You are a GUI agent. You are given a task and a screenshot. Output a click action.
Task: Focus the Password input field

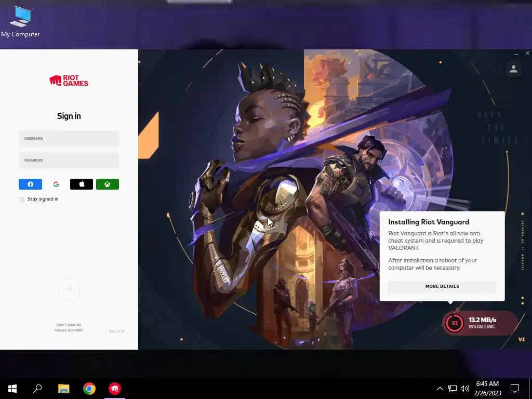(69, 160)
